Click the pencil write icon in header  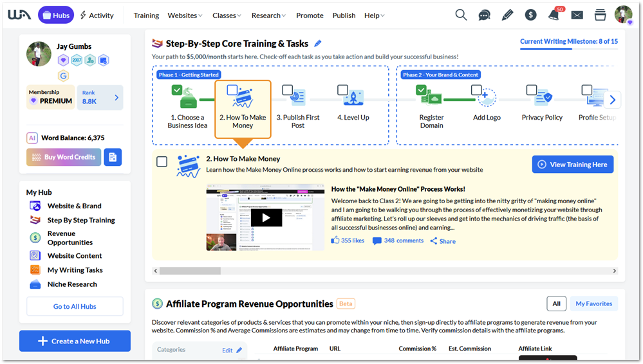[x=507, y=15]
